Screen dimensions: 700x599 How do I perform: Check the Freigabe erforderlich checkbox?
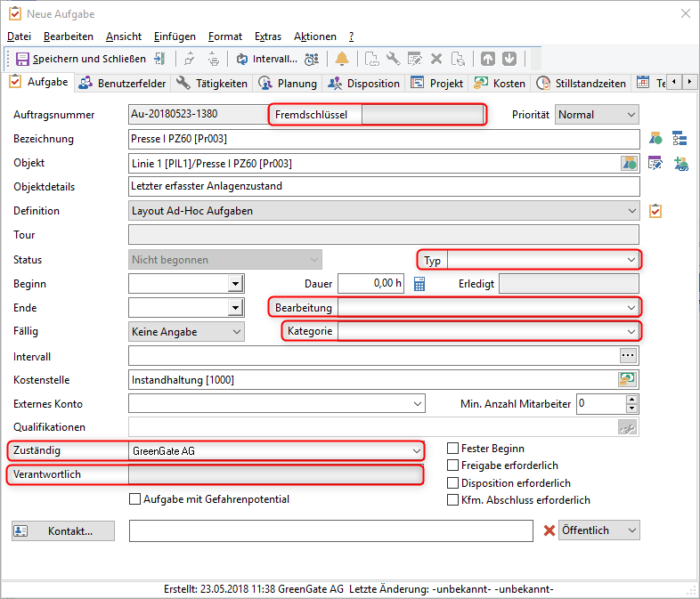pos(452,465)
